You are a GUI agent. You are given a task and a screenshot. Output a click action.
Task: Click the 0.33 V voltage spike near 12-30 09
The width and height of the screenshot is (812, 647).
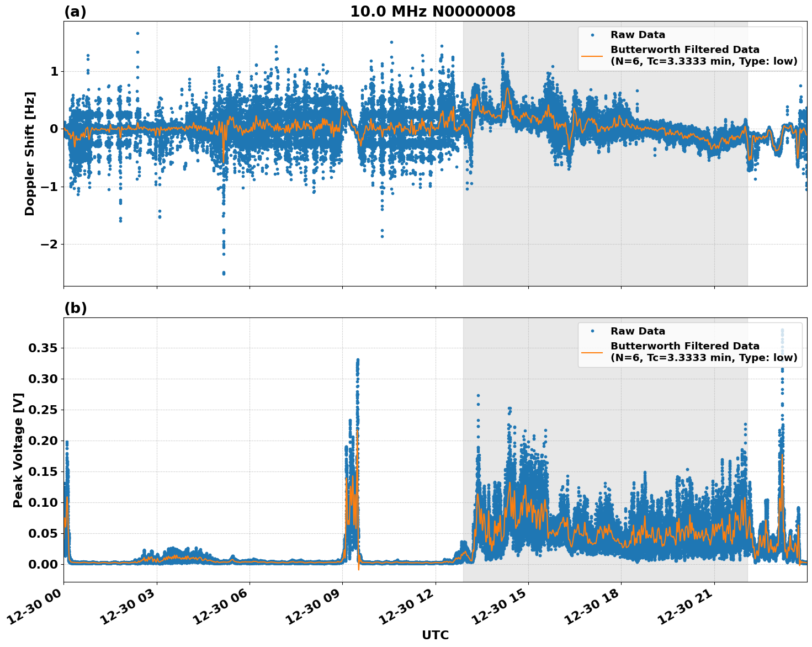pos(358,360)
